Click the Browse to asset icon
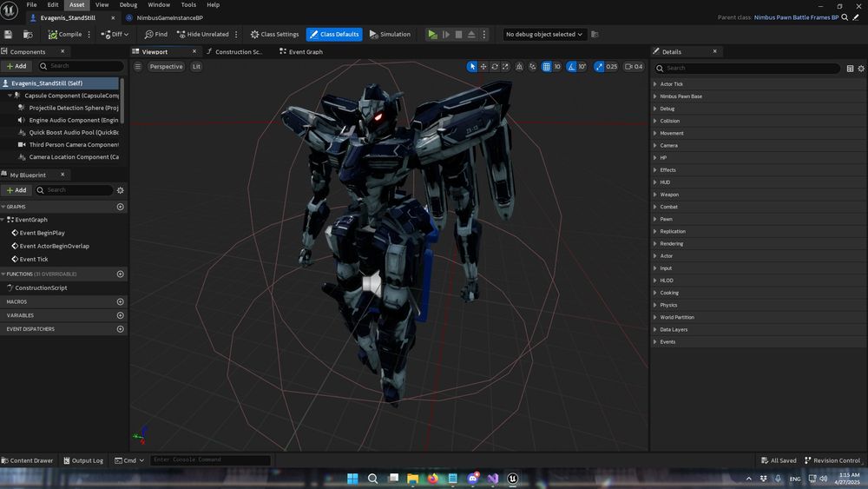This screenshot has height=489, width=868. point(28,35)
